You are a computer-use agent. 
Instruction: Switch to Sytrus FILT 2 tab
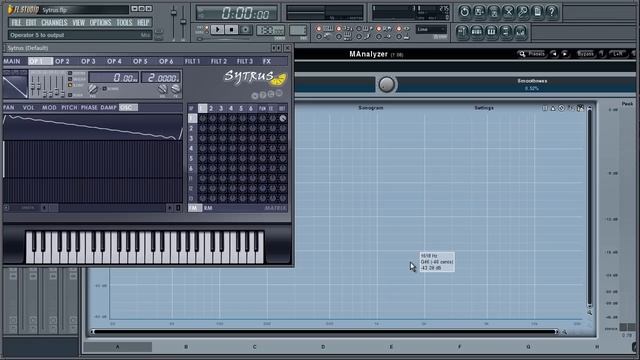[219, 61]
